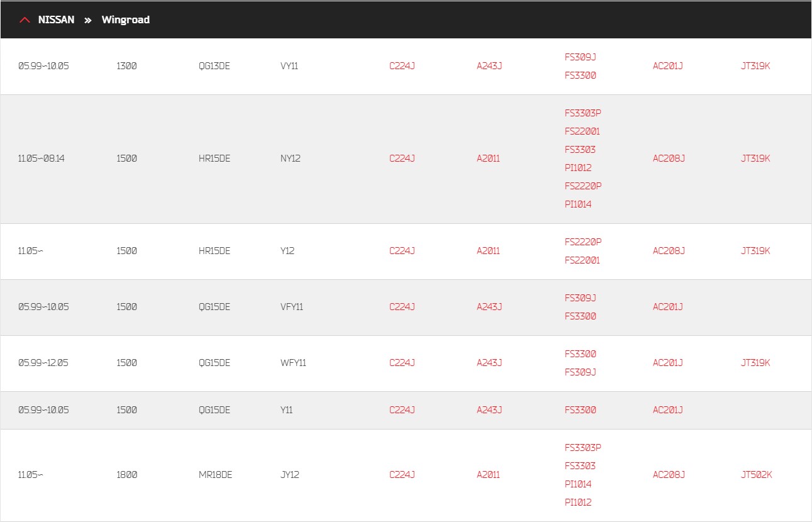Click the NISSAN make name in header
The height and width of the screenshot is (522, 812).
pos(56,20)
